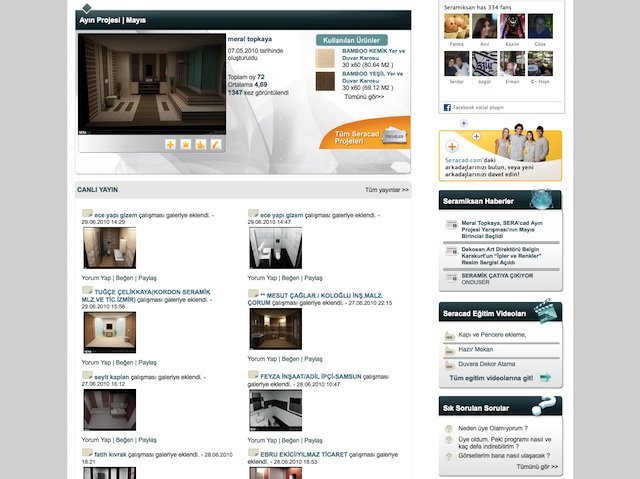
Task: Open Hazır Mekan training video link
Action: pos(475,349)
